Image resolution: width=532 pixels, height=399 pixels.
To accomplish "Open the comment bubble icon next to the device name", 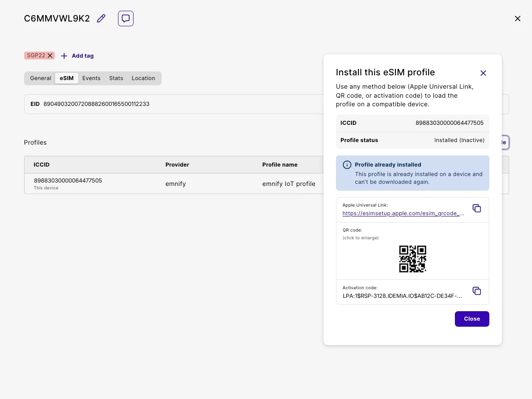I will pos(126,19).
